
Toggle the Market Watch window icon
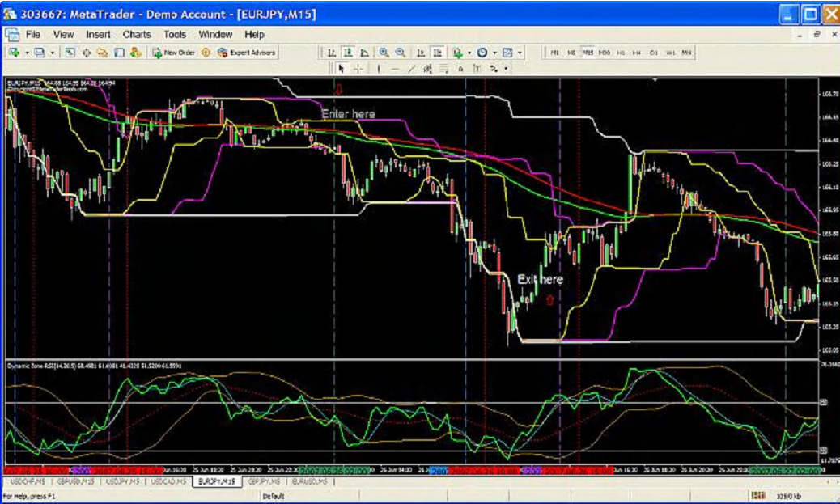[x=70, y=53]
